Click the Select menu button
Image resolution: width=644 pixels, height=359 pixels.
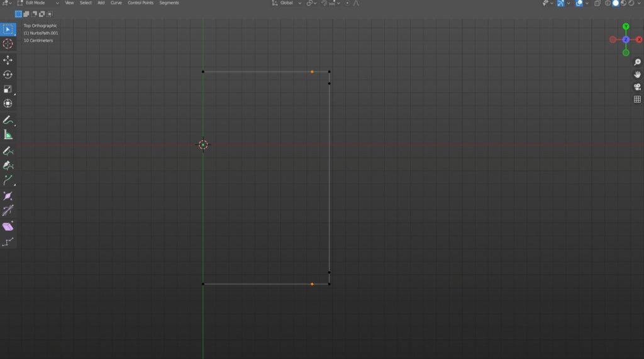coord(86,3)
